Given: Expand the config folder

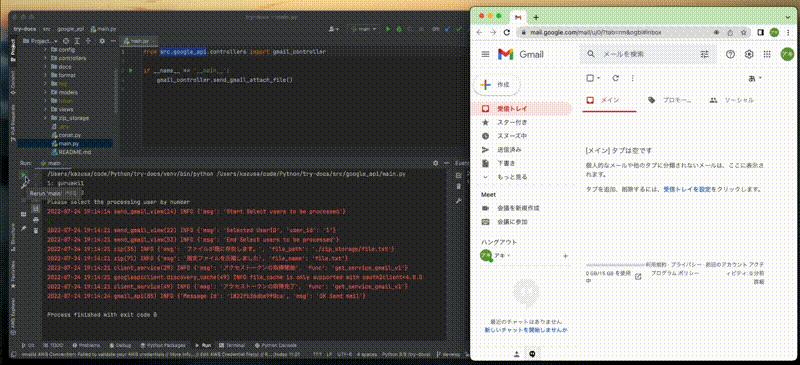Looking at the screenshot, I should (x=46, y=50).
